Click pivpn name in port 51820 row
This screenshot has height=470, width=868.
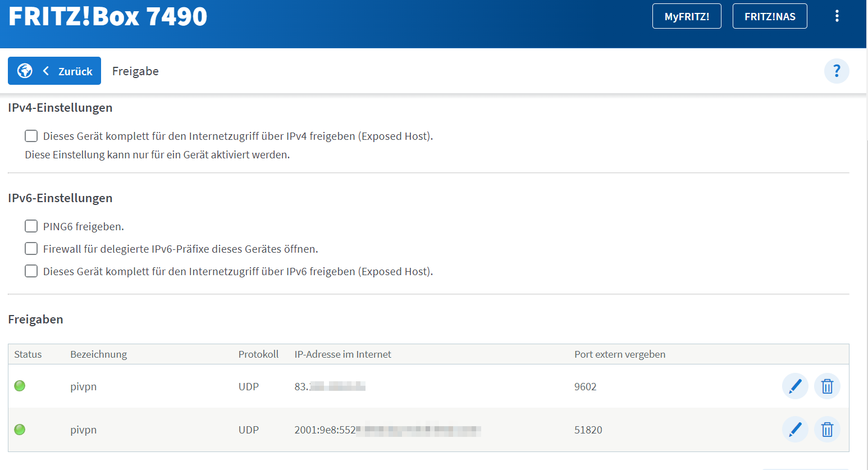pos(83,430)
